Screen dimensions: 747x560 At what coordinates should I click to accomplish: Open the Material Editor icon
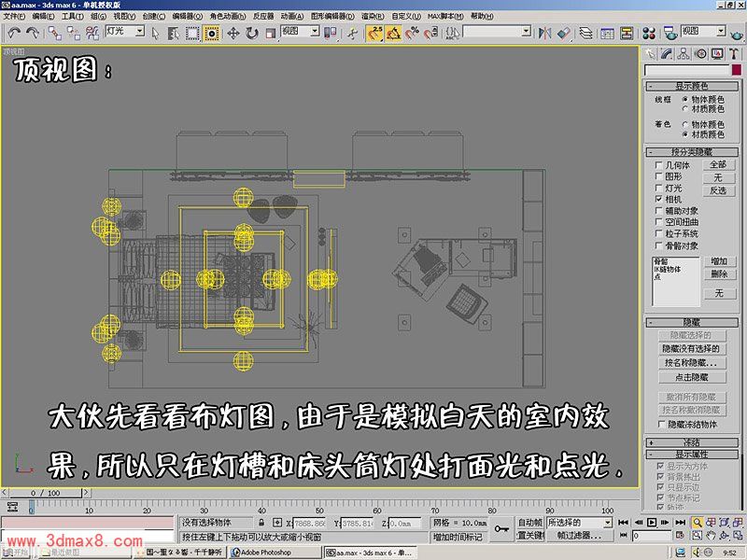[x=648, y=33]
